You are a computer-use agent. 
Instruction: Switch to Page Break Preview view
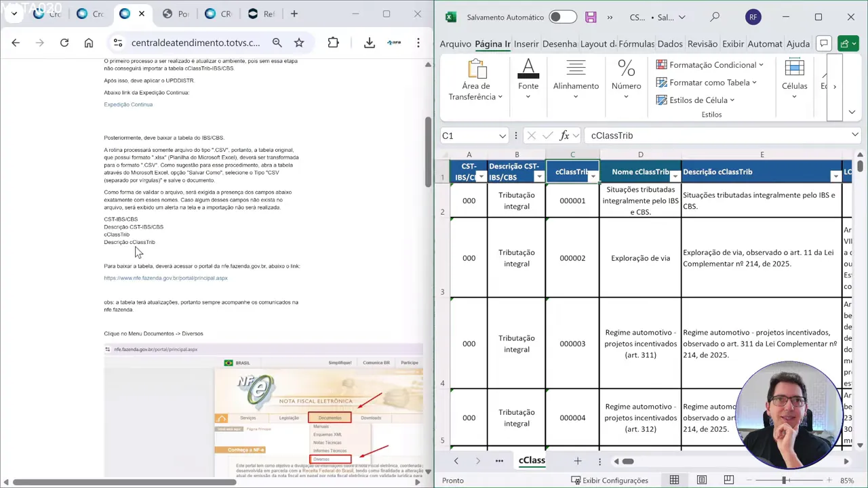pos(728,480)
